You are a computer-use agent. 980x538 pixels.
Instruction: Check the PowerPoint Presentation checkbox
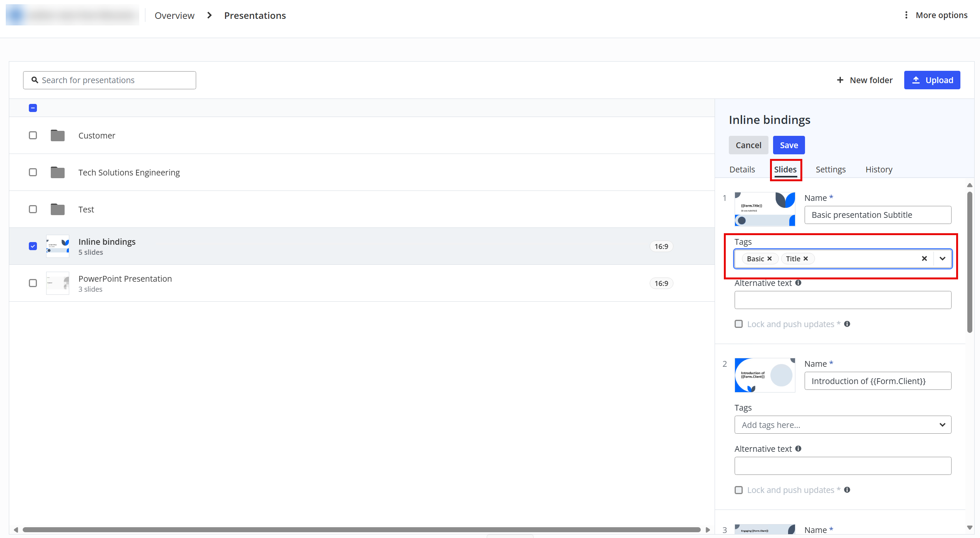33,283
